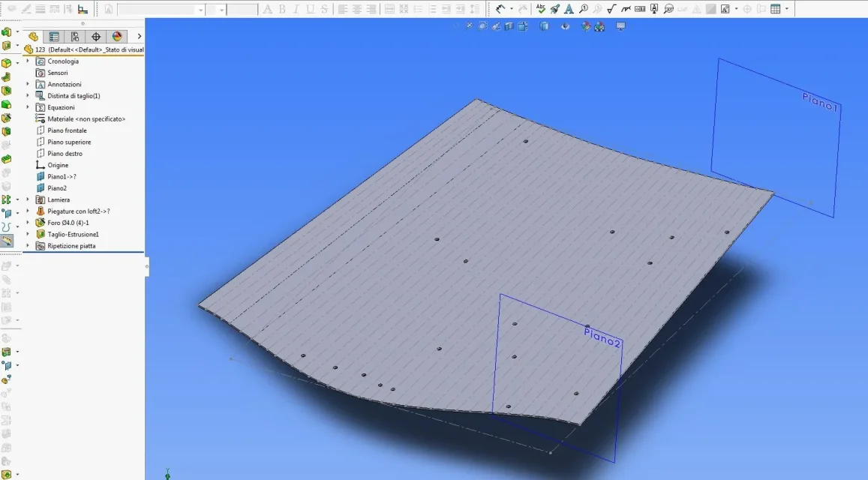Screen dimensions: 868x480
Task: Toggle bold text formatting
Action: [x=282, y=9]
